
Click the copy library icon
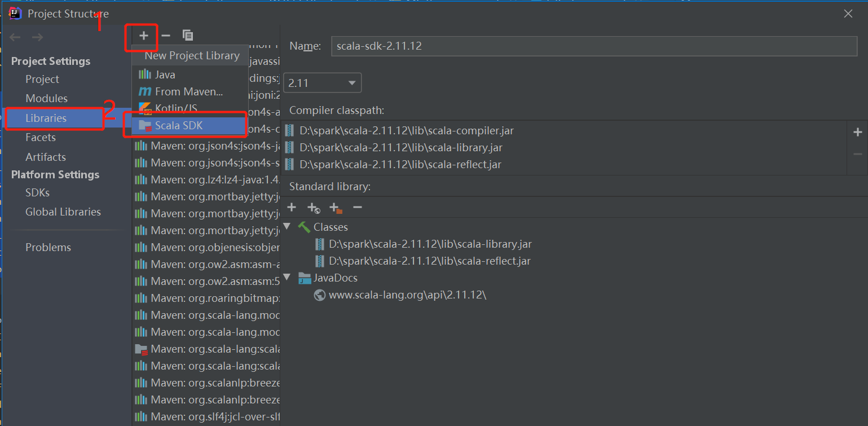click(188, 36)
